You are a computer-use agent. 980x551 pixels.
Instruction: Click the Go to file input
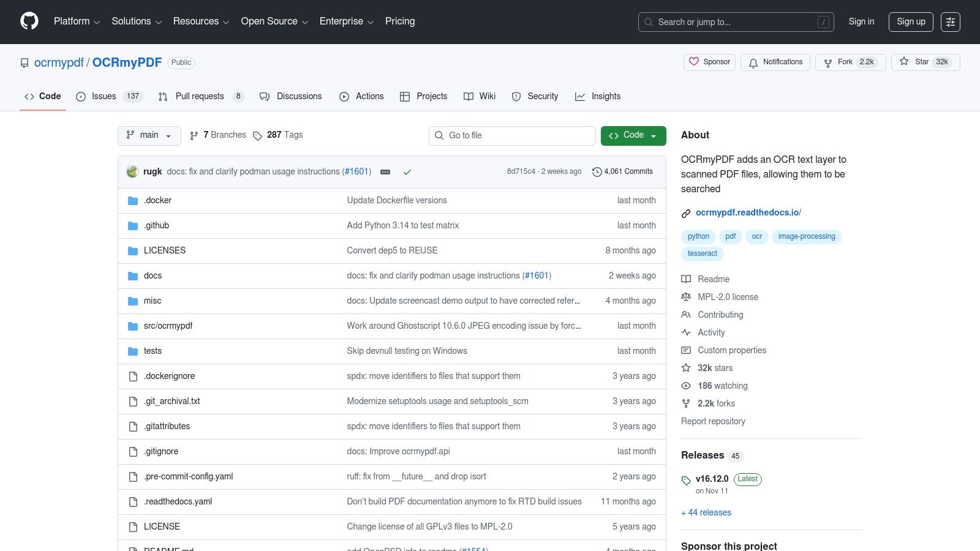coord(512,135)
